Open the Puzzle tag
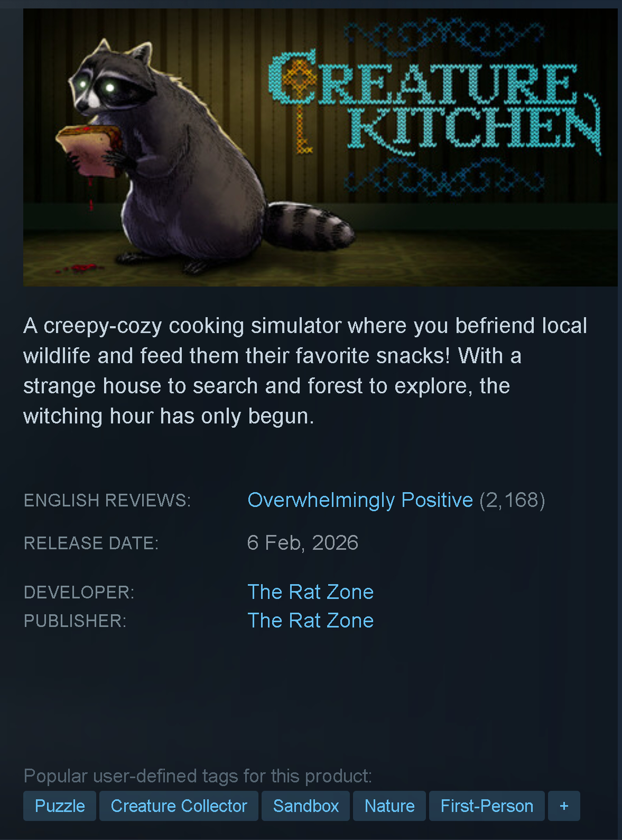The image size is (622, 840). [60, 806]
